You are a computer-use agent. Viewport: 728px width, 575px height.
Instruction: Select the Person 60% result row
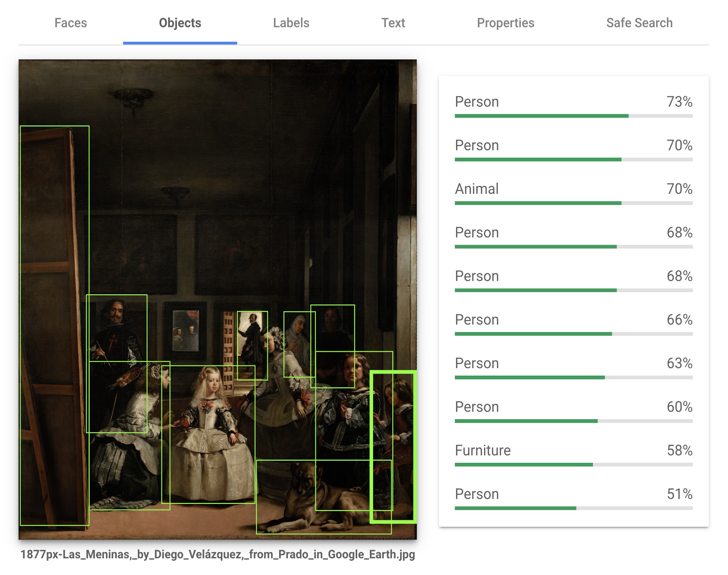point(573,411)
